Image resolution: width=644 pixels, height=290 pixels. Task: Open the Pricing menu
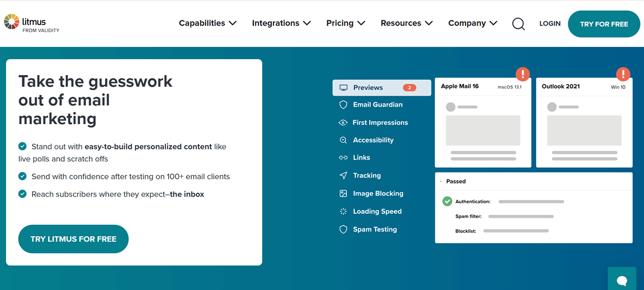click(x=346, y=23)
